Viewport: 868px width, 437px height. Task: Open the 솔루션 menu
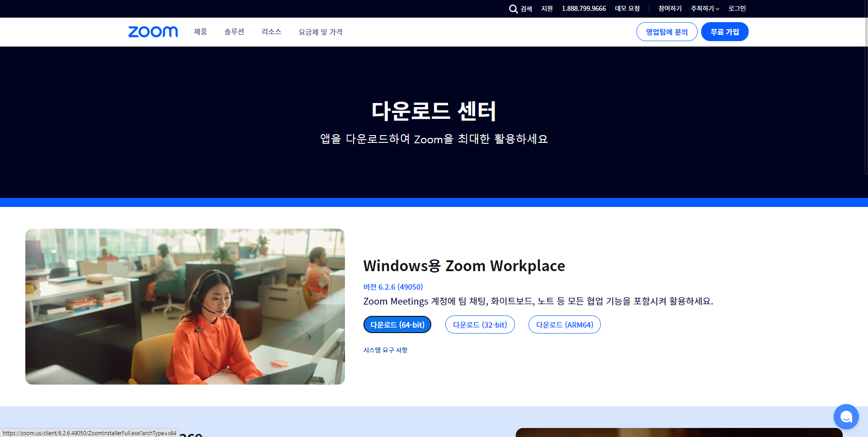[234, 32]
